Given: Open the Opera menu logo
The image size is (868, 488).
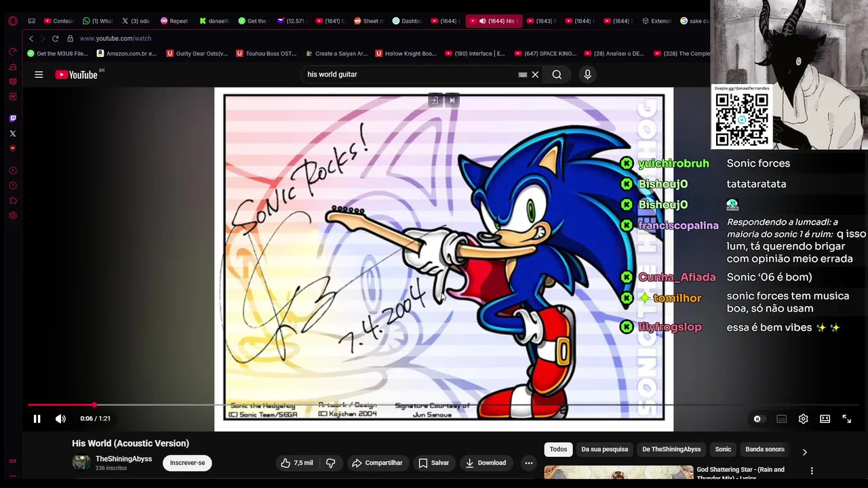Looking at the screenshot, I should (x=12, y=21).
